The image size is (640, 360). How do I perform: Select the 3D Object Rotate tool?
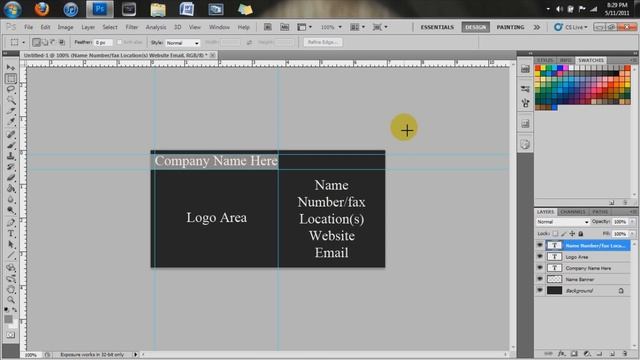coord(11,268)
